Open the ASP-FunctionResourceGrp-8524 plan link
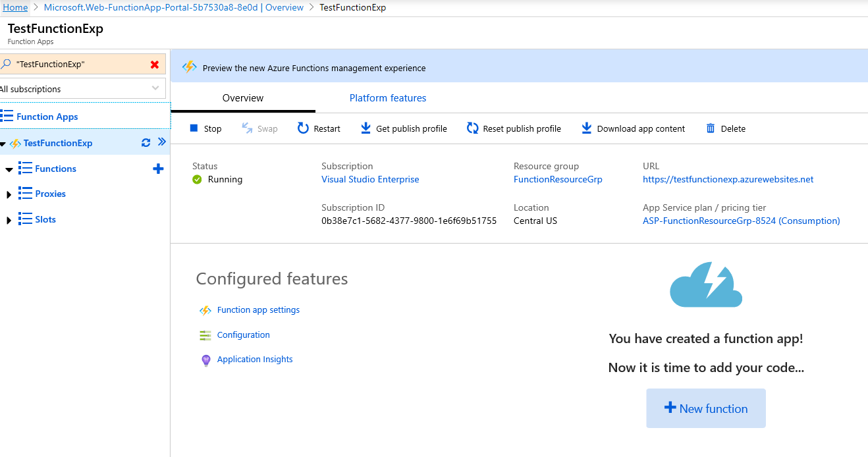This screenshot has width=868, height=457. [742, 221]
